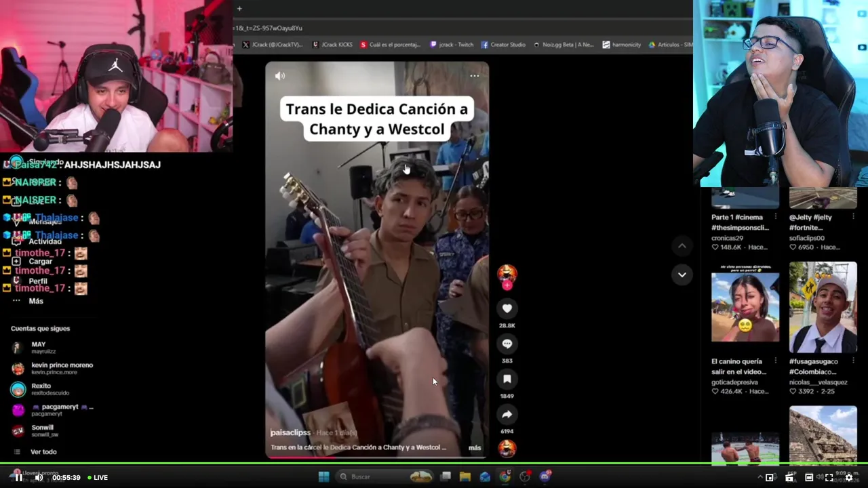868x488 pixels.
Task: Open Discord from the taskbar
Action: pyautogui.click(x=545, y=476)
